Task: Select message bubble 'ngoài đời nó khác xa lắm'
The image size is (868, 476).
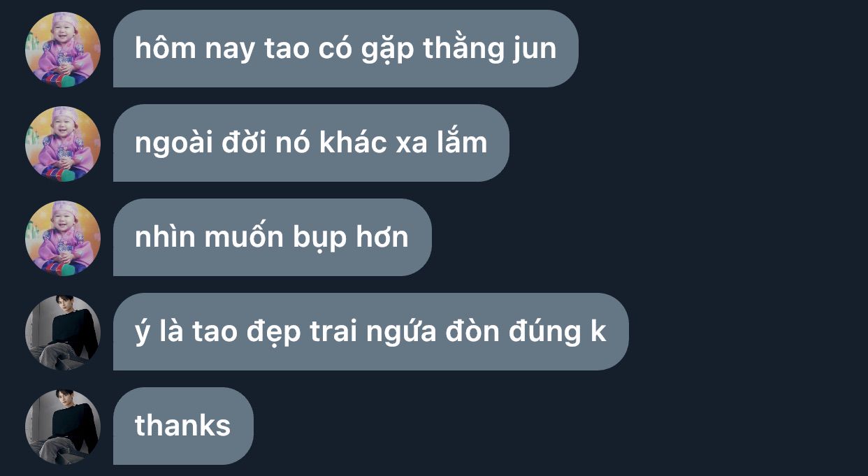Action: pos(311,143)
